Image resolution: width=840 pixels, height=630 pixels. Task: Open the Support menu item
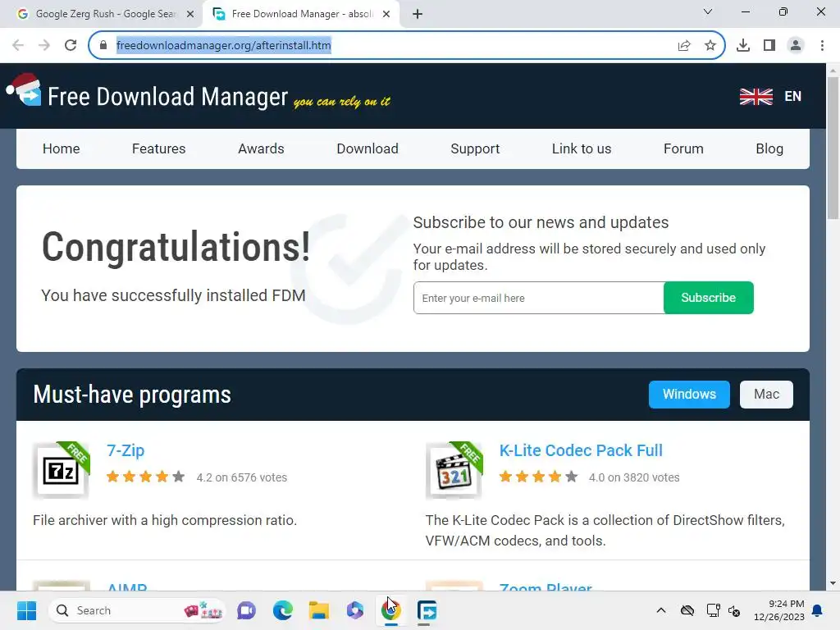pos(475,149)
